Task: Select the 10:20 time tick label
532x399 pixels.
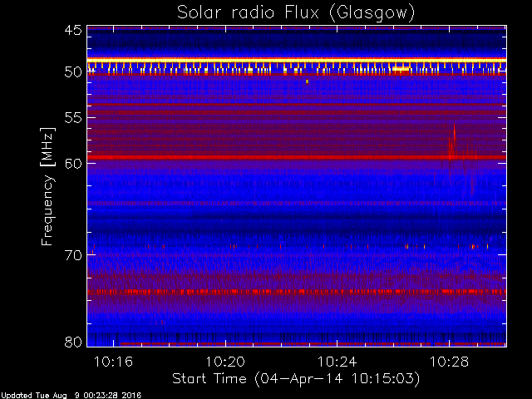Action: [225, 362]
